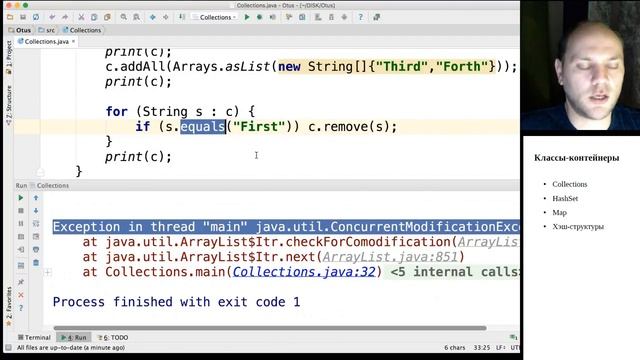Toggle scroll to end in Run console
Viewport: 640px width, 360px height.
point(36,237)
